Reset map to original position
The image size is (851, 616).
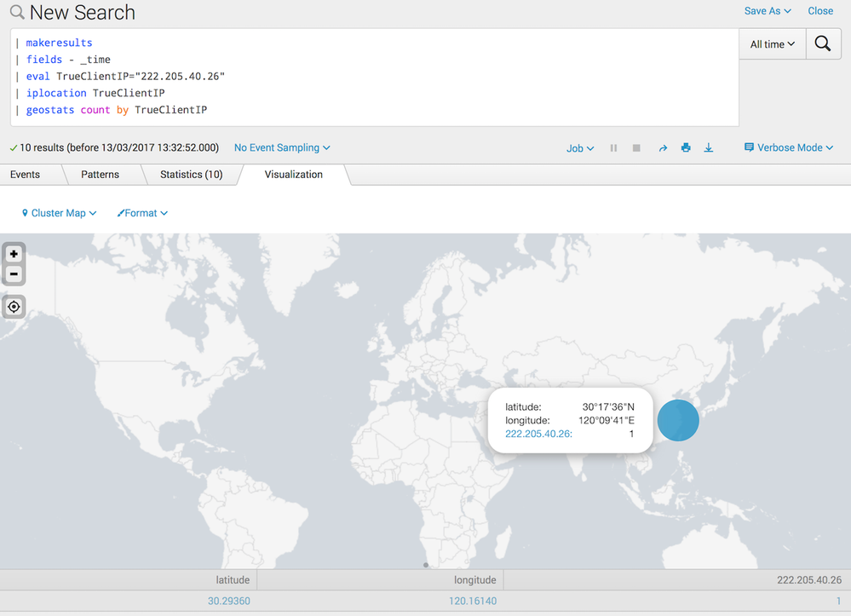(14, 307)
